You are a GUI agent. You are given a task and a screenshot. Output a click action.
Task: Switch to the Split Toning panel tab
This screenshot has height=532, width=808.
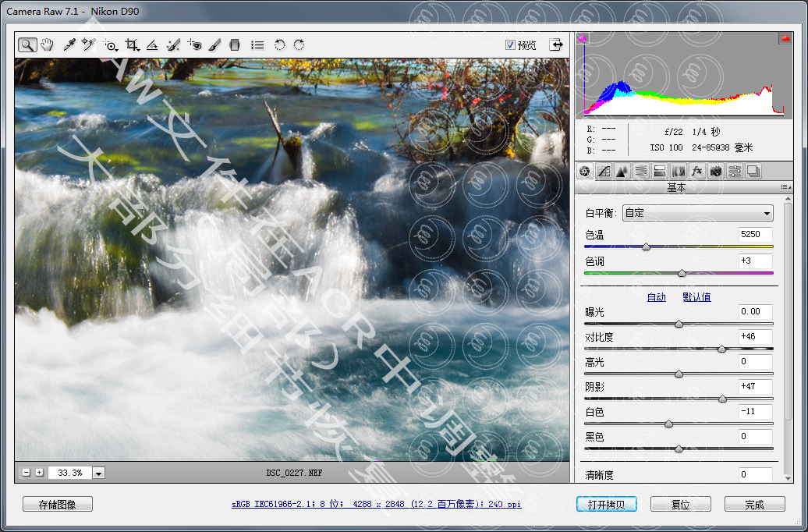coord(659,171)
